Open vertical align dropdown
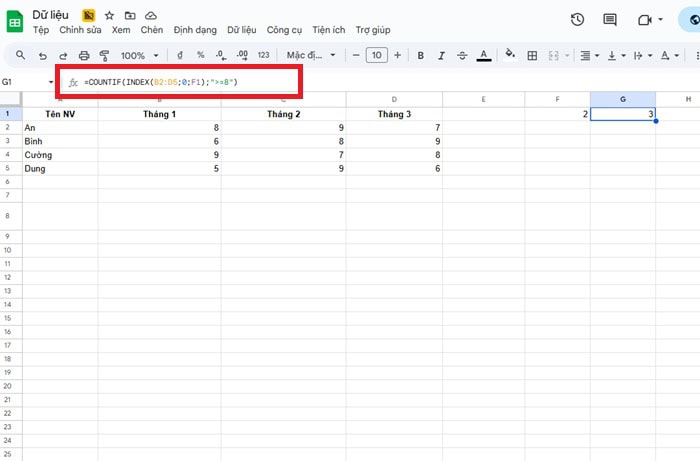 [x=617, y=55]
